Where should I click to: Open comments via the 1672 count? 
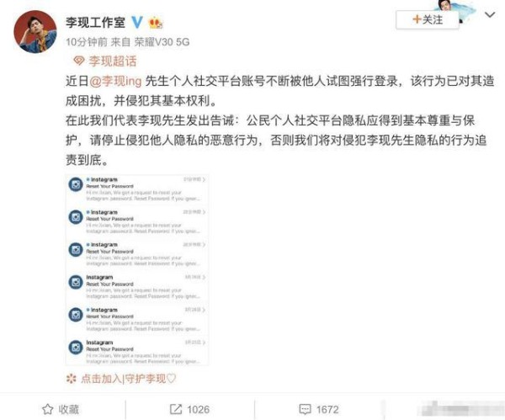point(327,409)
